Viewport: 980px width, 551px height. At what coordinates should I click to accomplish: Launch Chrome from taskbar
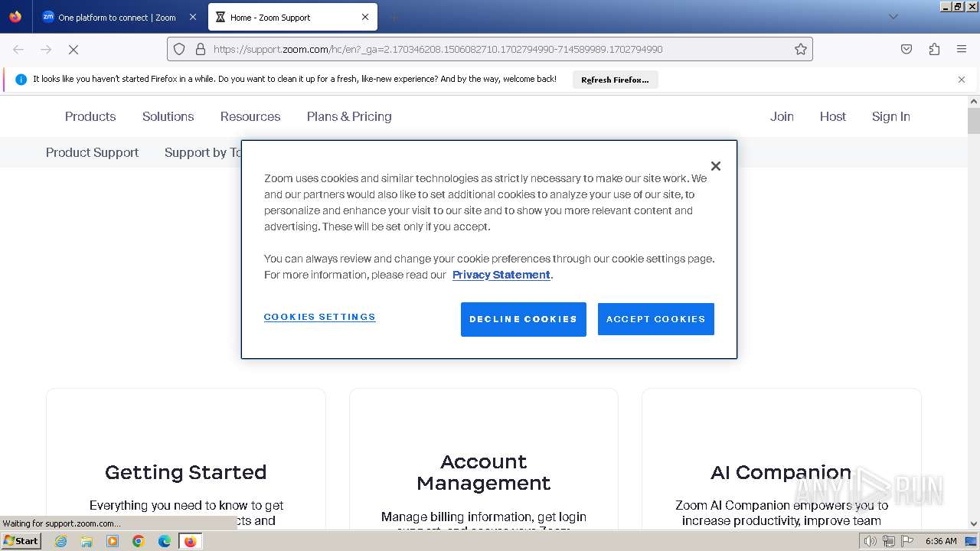(x=139, y=541)
